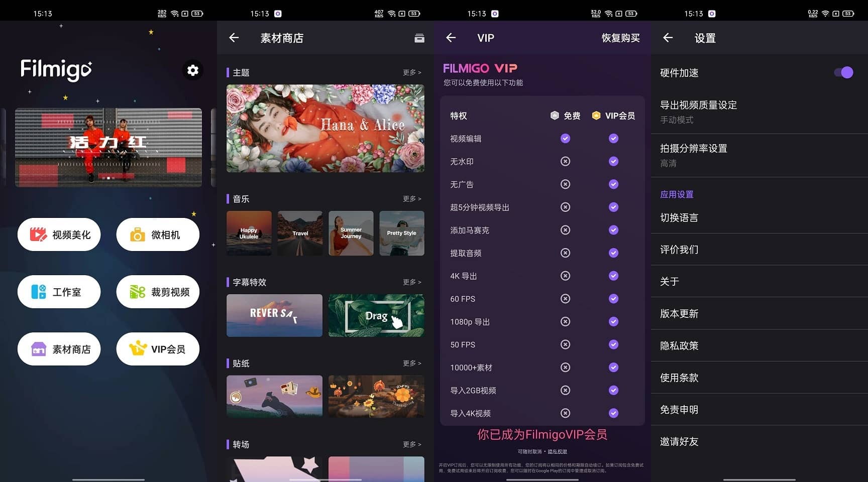Open 裁剪视频 to trim a video

[x=157, y=291]
